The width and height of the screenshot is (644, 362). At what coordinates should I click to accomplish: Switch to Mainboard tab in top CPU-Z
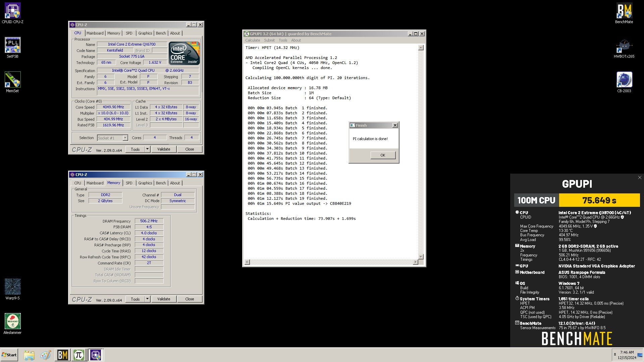coord(95,33)
